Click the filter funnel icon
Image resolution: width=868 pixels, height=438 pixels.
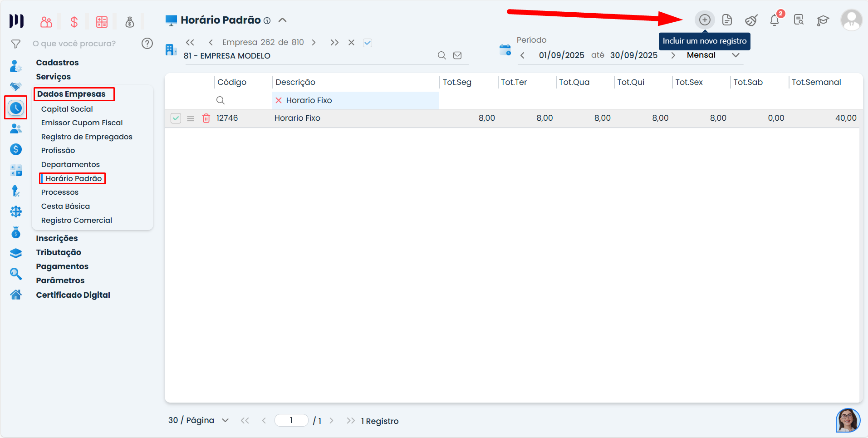pyautogui.click(x=16, y=44)
